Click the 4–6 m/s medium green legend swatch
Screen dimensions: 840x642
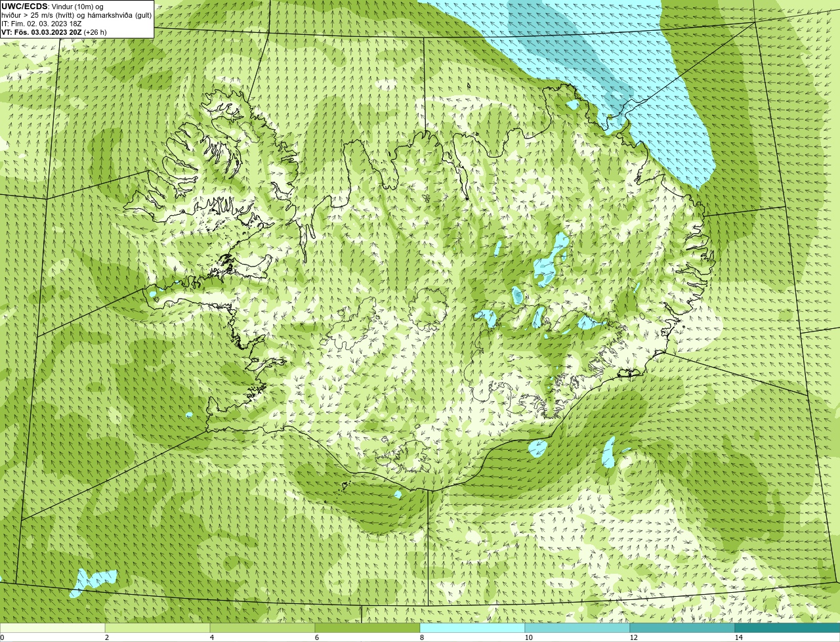coord(262,628)
